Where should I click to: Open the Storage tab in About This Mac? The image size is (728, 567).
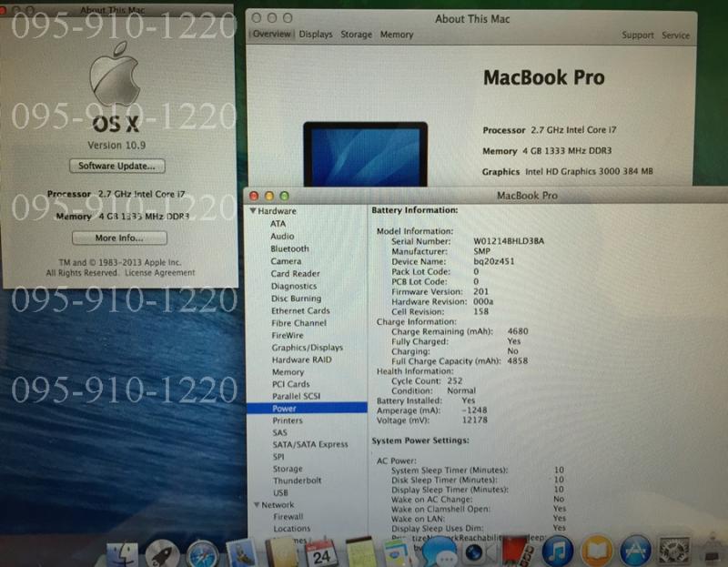coord(356,35)
